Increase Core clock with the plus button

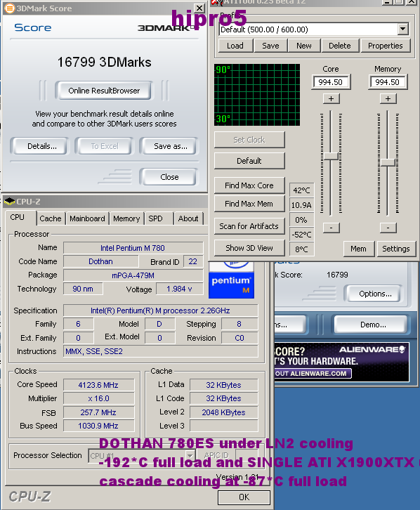point(332,98)
